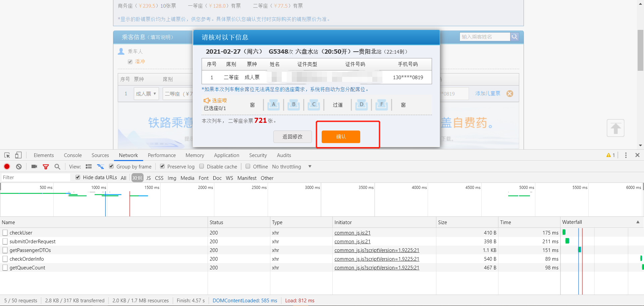Click the back-to-top arrow on the page
This screenshot has height=306, width=644.
[x=615, y=128]
